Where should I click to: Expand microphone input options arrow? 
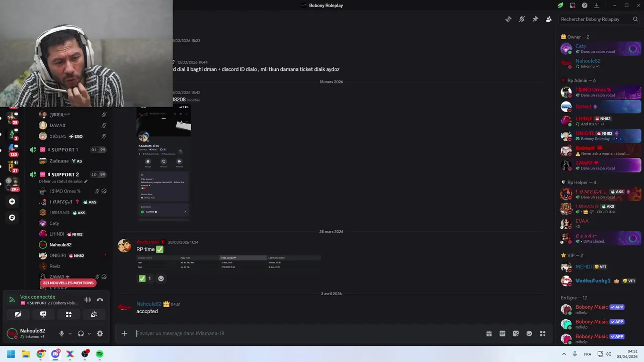click(x=70, y=333)
